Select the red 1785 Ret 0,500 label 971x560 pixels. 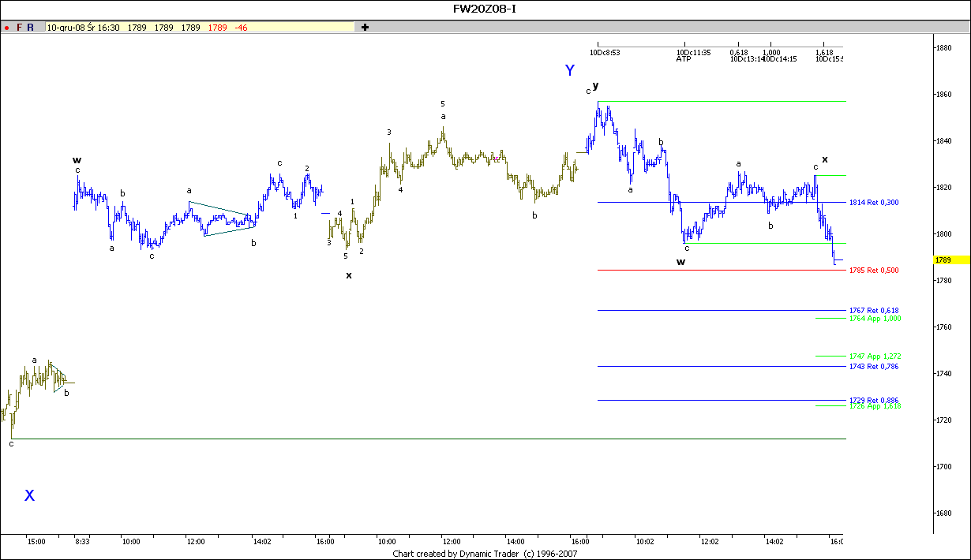pyautogui.click(x=873, y=271)
